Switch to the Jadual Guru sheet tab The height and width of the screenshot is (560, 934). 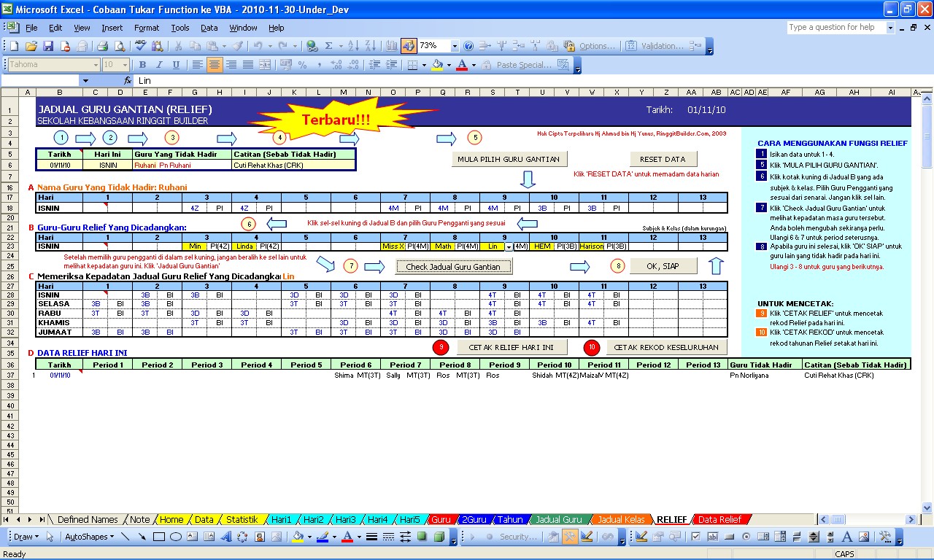[558, 520]
